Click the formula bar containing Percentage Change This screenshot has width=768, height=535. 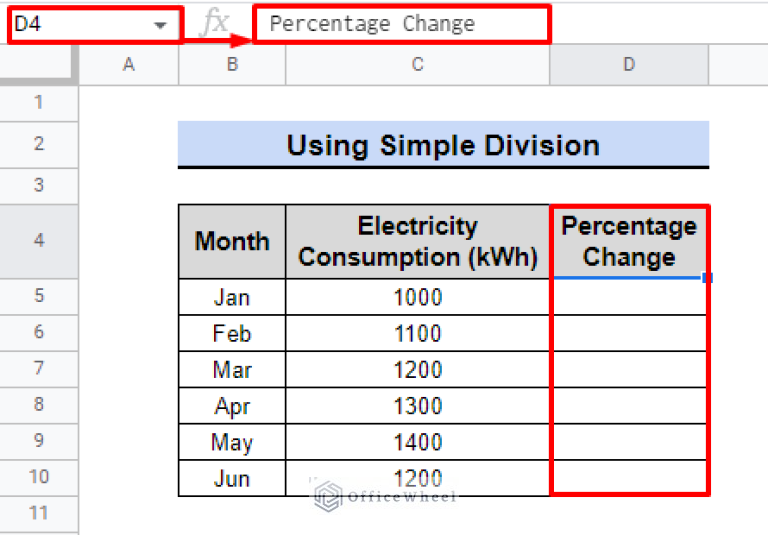pyautogui.click(x=402, y=24)
